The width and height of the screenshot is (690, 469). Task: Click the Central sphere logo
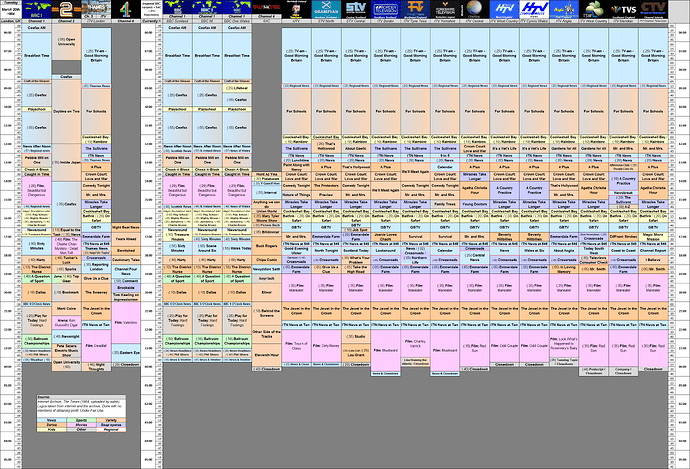click(474, 9)
